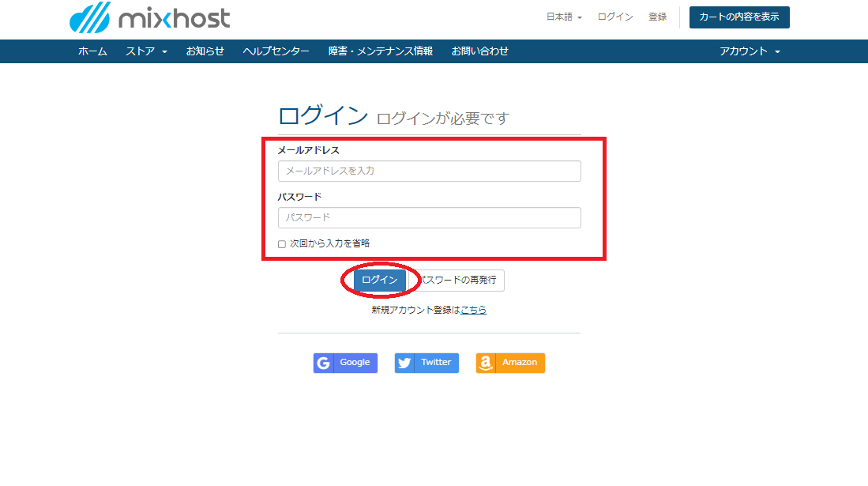Enable the 次回から入力を省略 checkbox
868x486 pixels.
[282, 244]
